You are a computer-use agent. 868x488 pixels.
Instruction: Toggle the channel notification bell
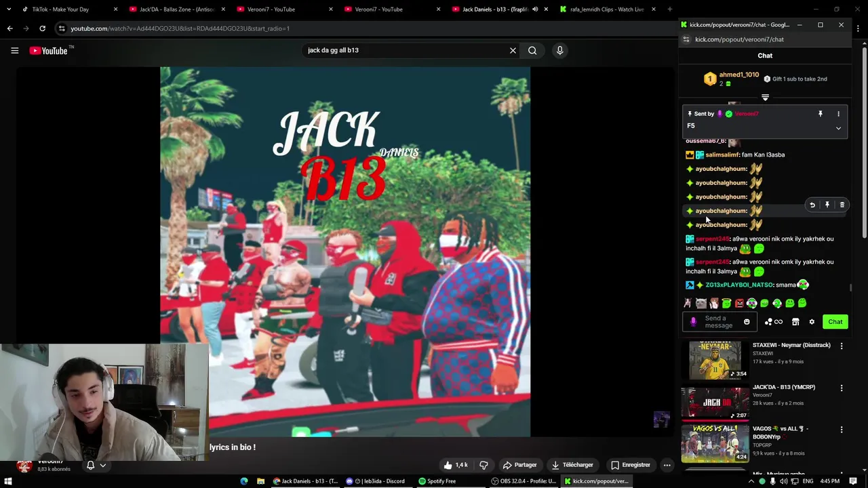pos(90,465)
